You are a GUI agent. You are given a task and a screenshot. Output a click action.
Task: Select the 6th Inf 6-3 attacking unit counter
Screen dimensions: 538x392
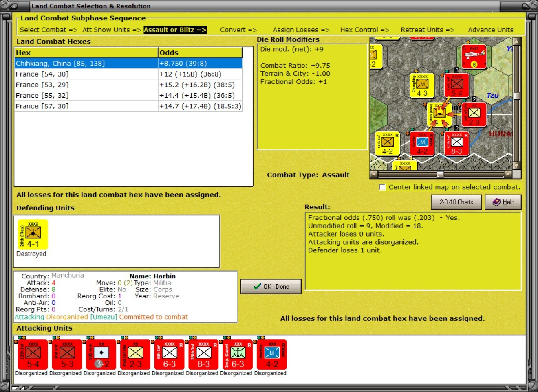(170, 355)
